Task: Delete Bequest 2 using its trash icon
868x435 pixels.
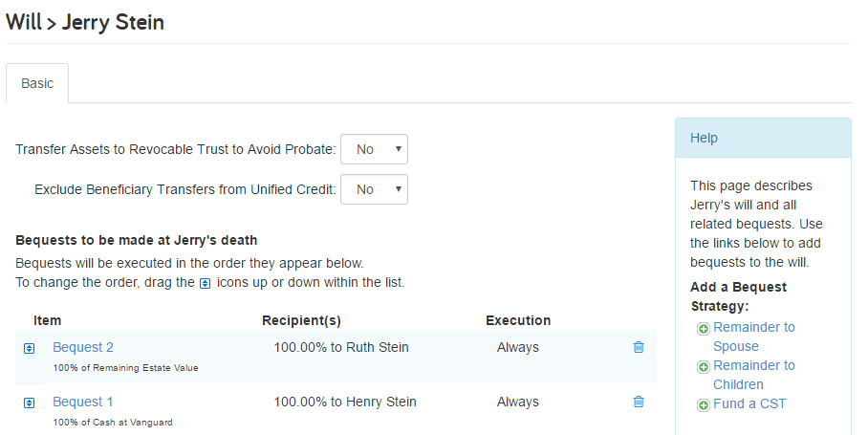Action: 639,347
